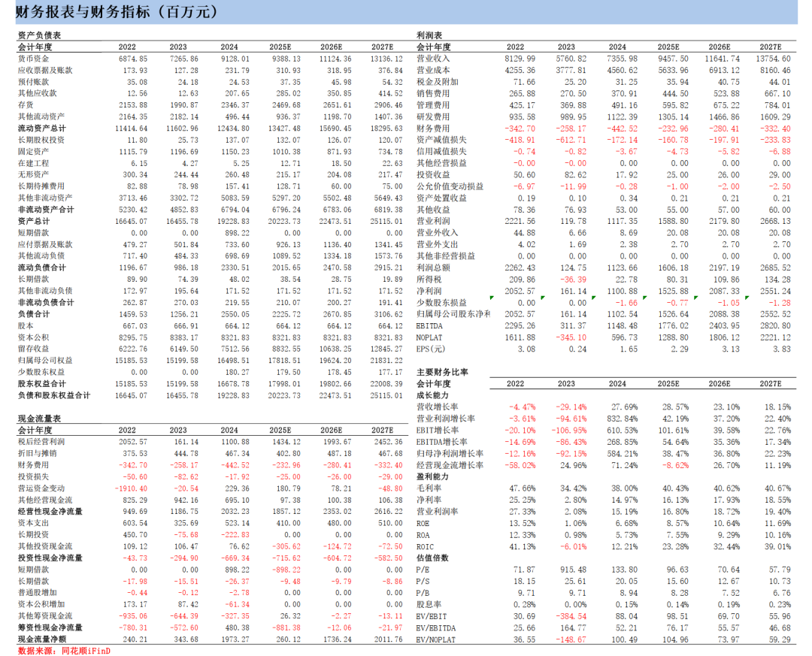Select the 筹资性现金净流量 row label
The image size is (812, 656).
click(50, 627)
